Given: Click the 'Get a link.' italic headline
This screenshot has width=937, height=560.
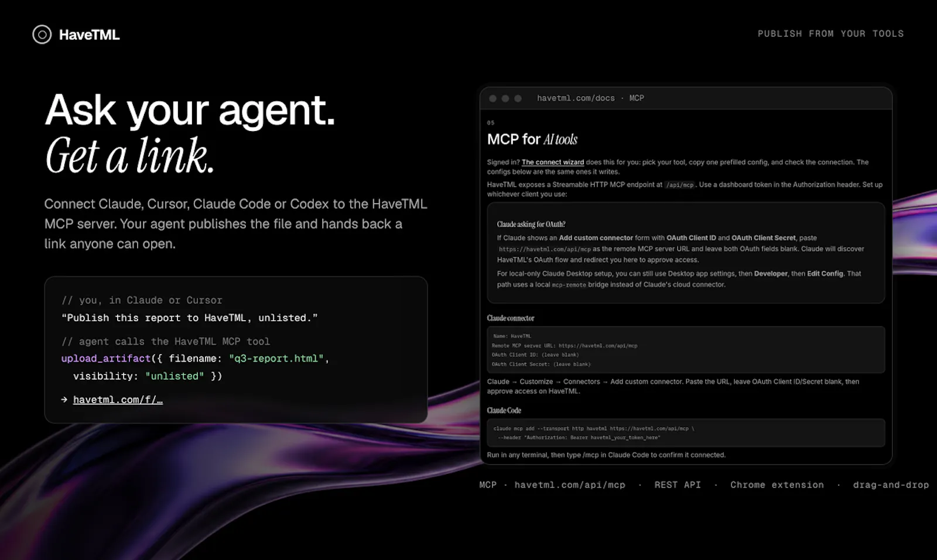Looking at the screenshot, I should (x=130, y=156).
